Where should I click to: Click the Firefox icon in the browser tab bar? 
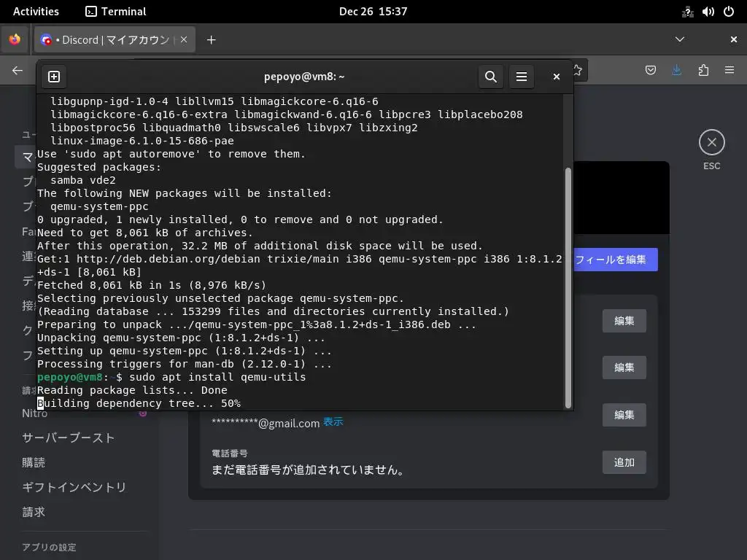(15, 39)
